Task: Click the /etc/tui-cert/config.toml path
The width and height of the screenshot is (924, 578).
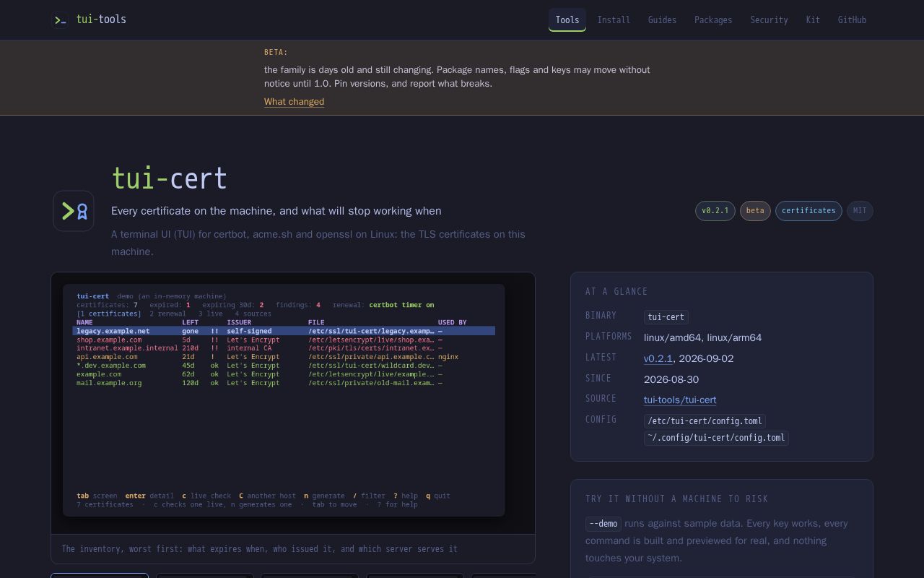Action: pos(705,421)
